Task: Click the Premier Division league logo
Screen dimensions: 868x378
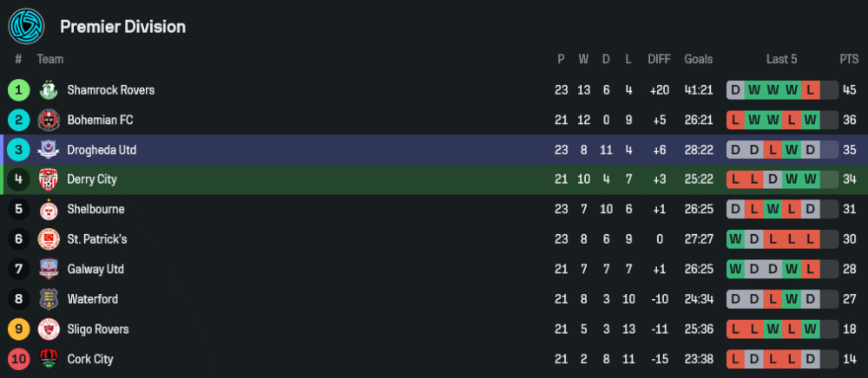Action: (x=26, y=26)
